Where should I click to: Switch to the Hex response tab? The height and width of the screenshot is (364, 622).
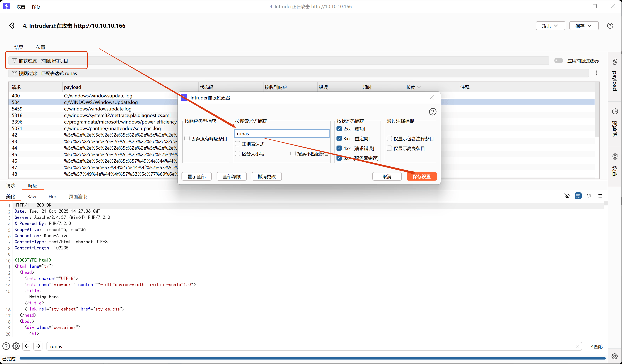53,196
